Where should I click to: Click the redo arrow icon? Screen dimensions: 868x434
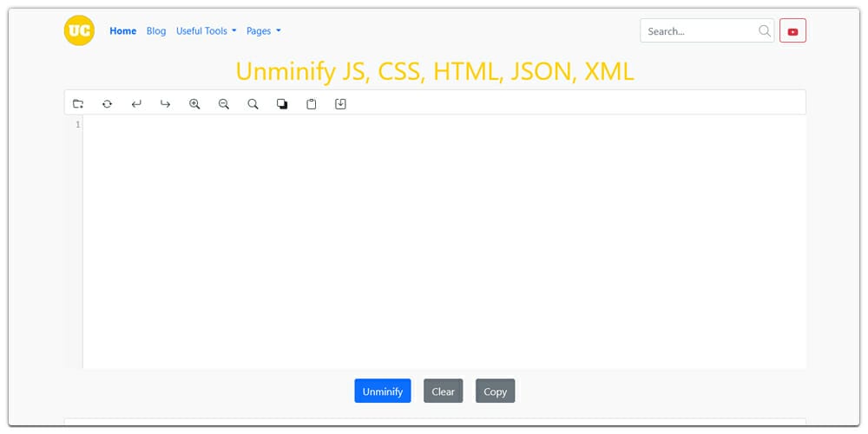165,104
